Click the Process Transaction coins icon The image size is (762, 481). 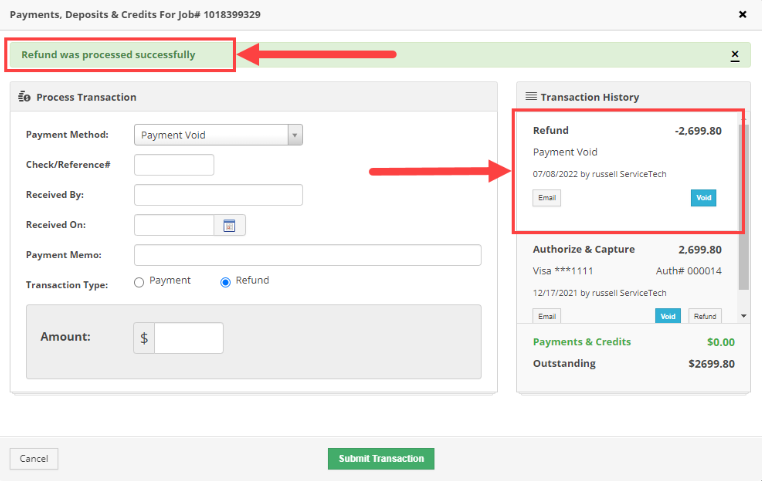(24, 97)
